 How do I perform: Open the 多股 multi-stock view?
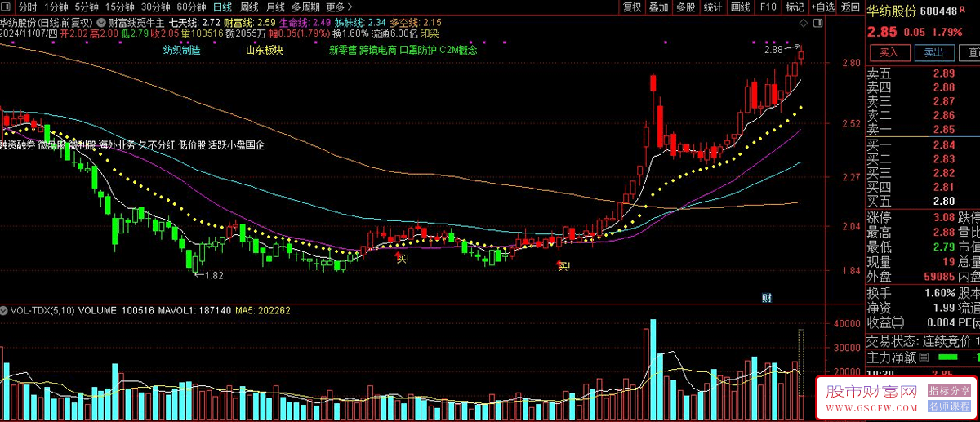[x=684, y=7]
